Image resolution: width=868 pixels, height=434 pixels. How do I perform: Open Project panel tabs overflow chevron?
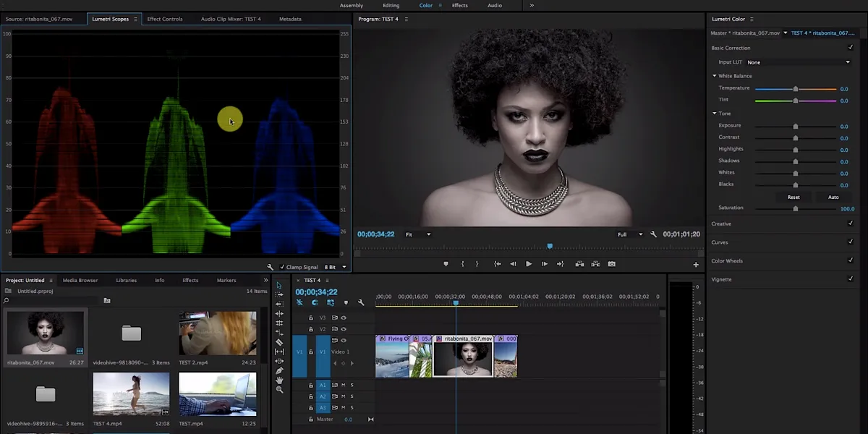[x=265, y=280]
